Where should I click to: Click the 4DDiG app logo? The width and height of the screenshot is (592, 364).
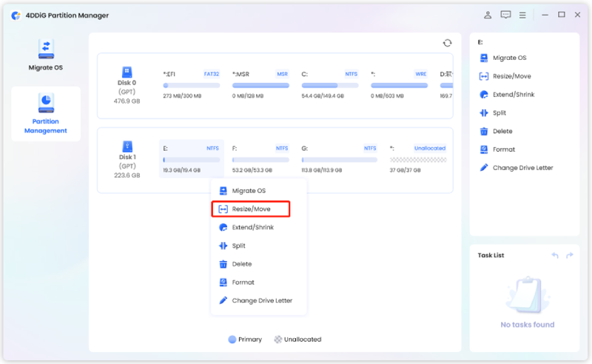(16, 16)
